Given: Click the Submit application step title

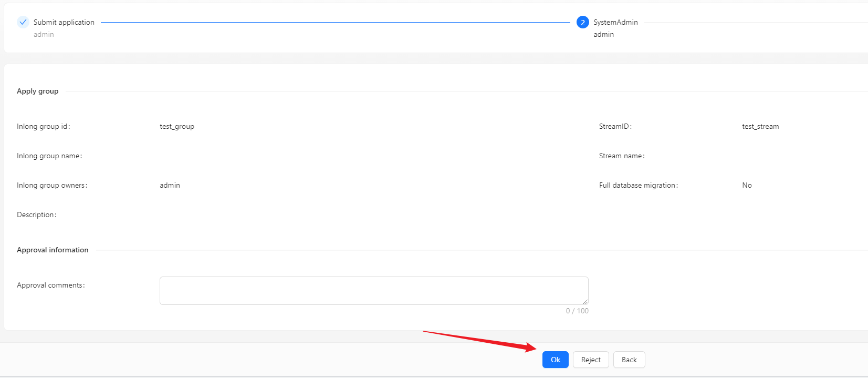Looking at the screenshot, I should pos(64,22).
